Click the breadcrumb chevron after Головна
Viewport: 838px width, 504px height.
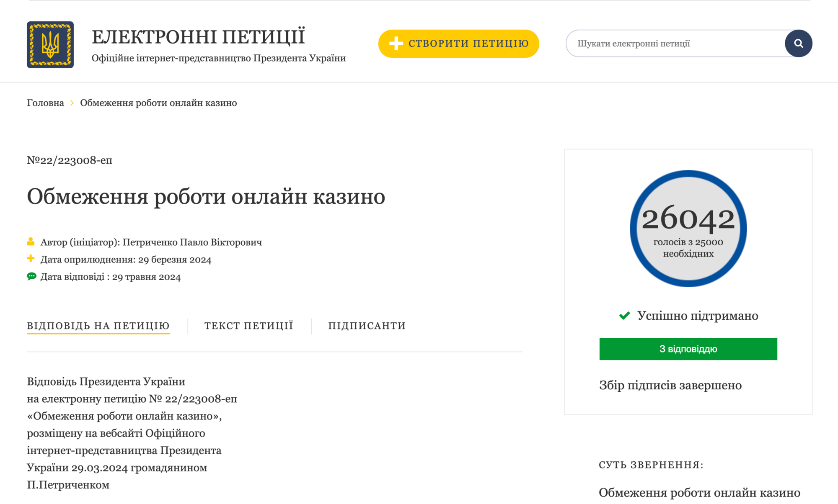pyautogui.click(x=72, y=103)
